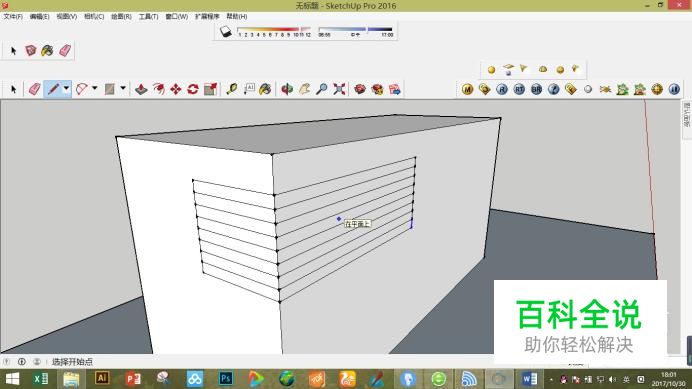
Task: Open the default tray side panel tab
Action: [x=686, y=114]
